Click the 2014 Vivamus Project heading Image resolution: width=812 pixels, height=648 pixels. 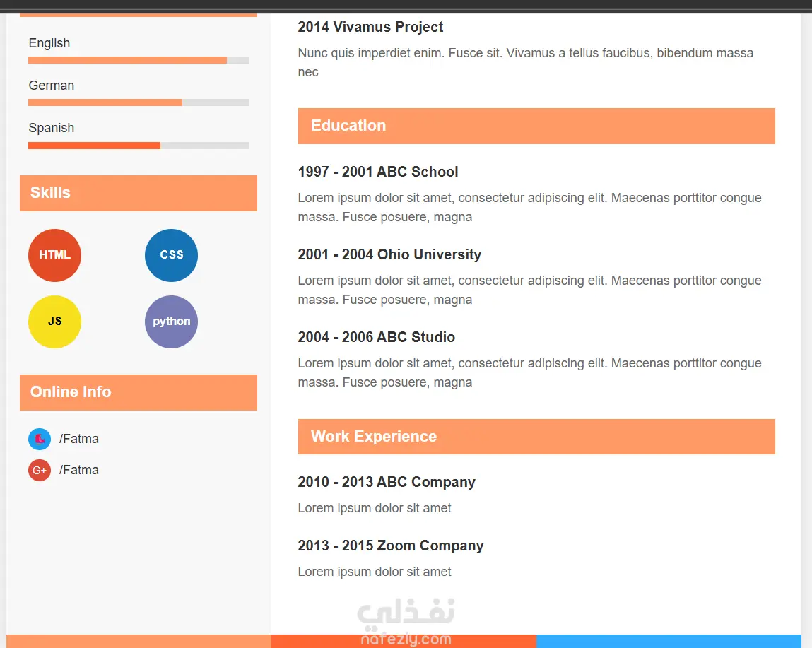[370, 27]
